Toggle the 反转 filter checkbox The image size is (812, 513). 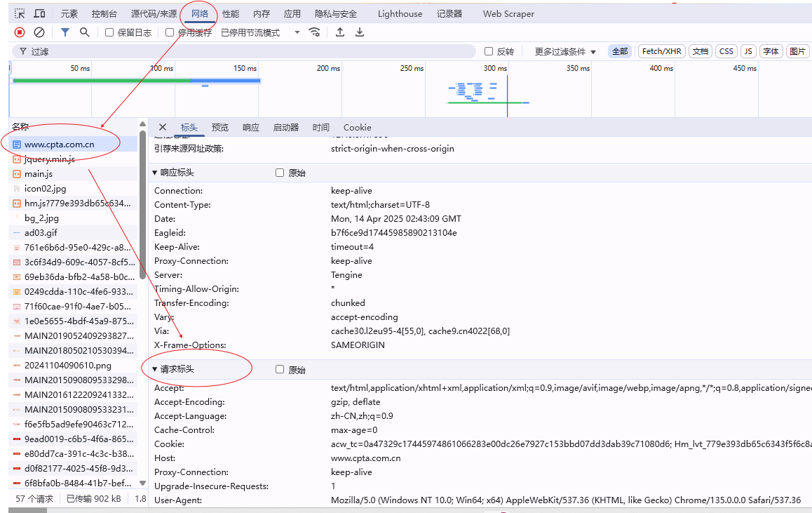pyautogui.click(x=489, y=51)
